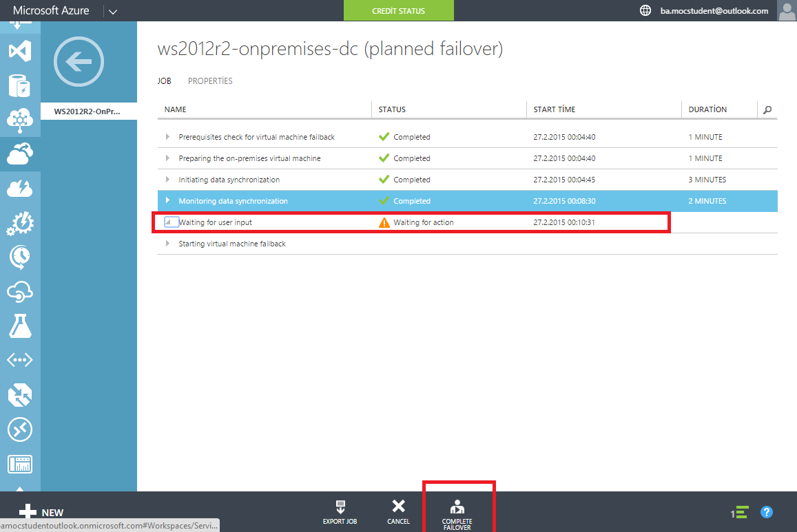Sort by Name column header
Viewport: 797px width, 532px height.
[x=176, y=109]
